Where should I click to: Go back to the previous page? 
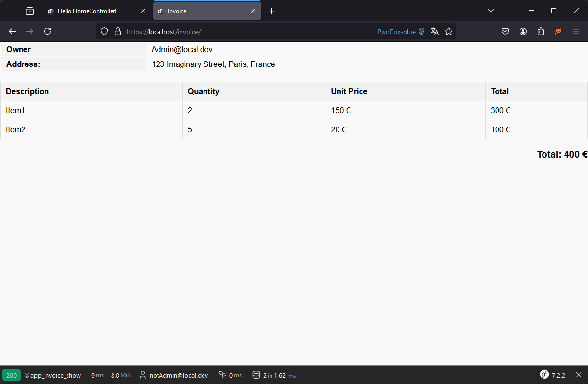(x=12, y=31)
